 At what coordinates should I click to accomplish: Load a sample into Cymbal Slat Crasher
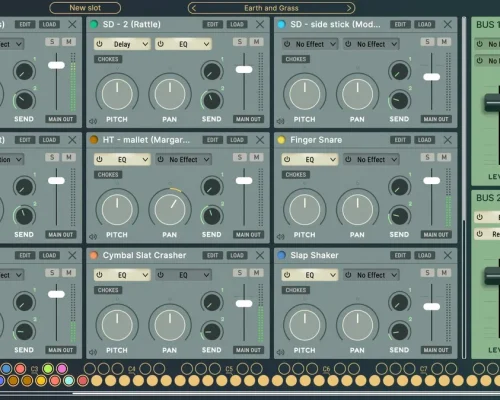[237, 255]
